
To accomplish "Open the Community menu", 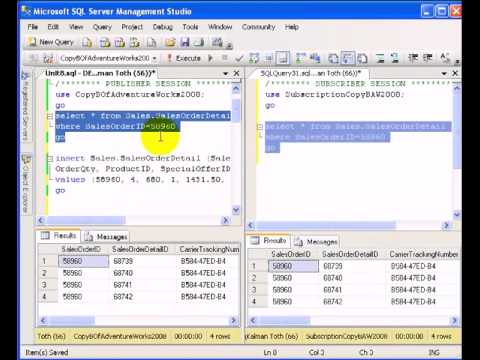I will click(258, 27).
